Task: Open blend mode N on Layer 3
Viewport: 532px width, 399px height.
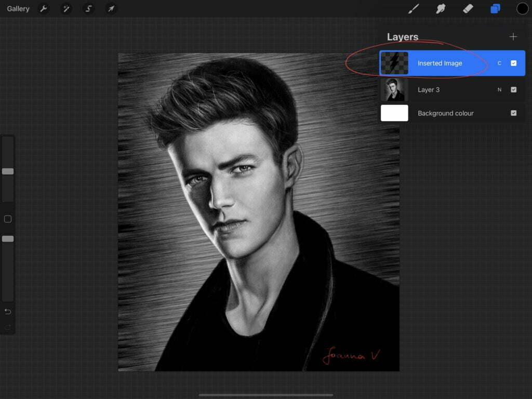Action: 499,90
